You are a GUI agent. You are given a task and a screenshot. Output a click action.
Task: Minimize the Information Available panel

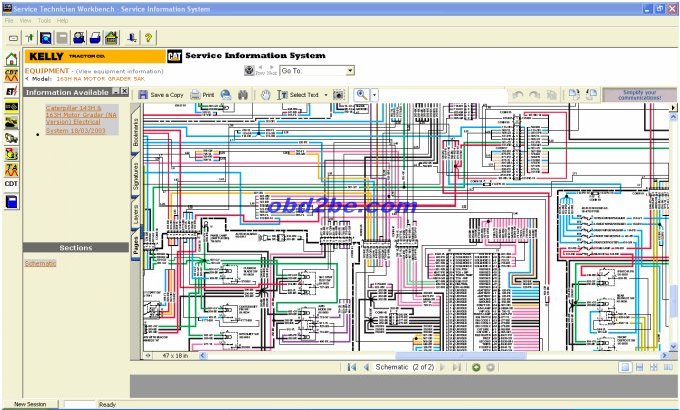coord(116,92)
